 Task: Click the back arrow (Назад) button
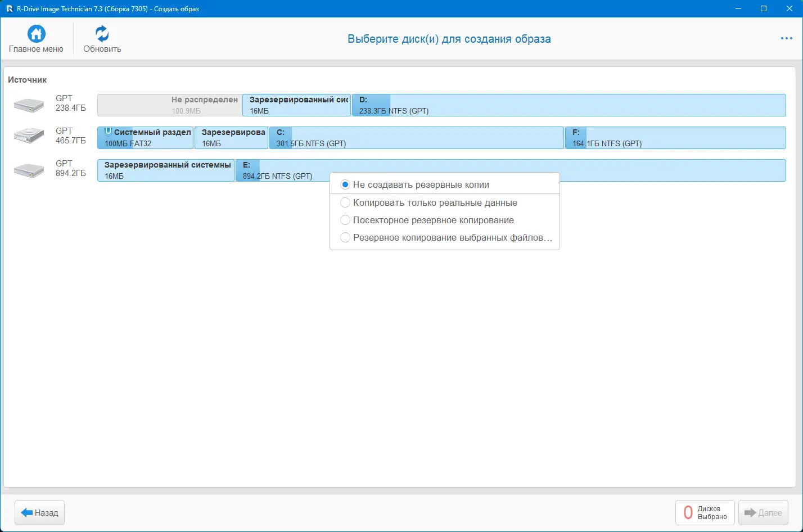point(39,512)
